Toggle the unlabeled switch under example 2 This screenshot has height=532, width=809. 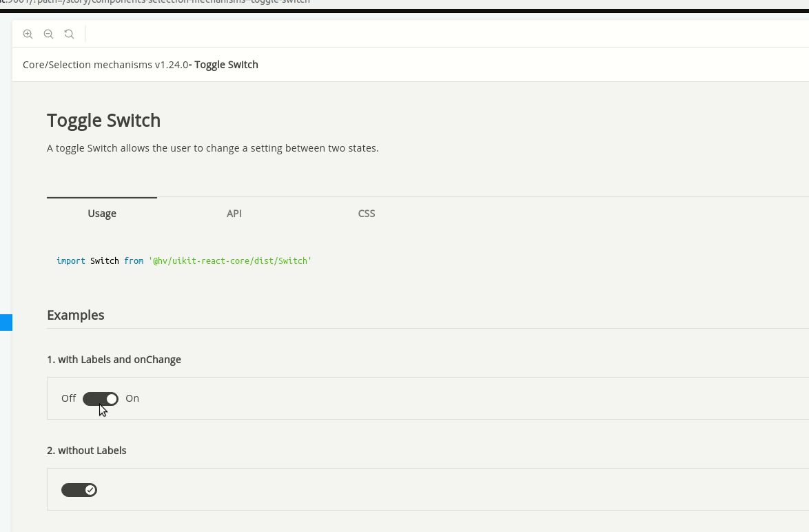click(79, 489)
